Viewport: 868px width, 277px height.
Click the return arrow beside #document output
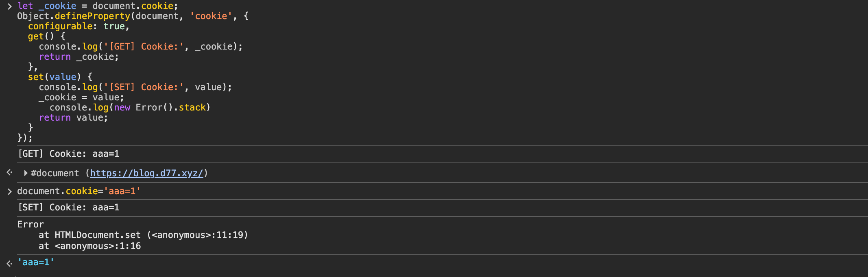(9, 173)
